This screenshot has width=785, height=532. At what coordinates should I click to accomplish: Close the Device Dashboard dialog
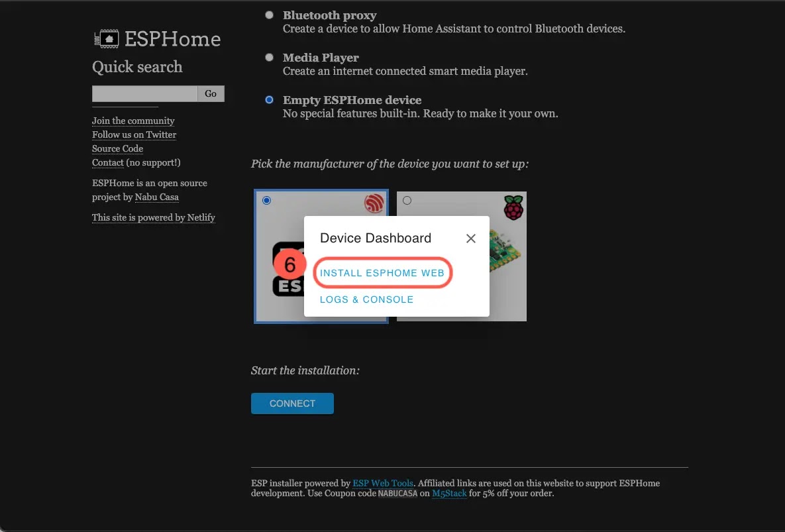tap(470, 239)
